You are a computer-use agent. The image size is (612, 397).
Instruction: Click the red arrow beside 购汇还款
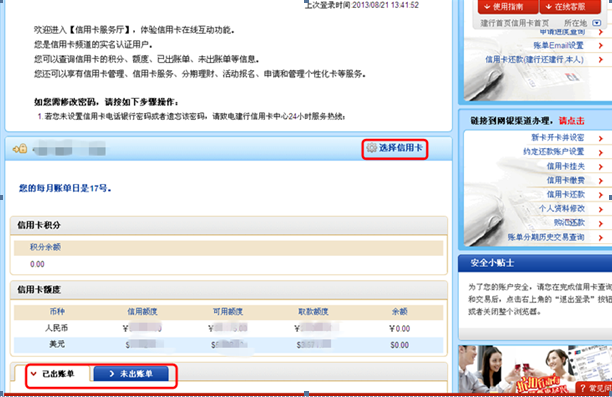point(601,223)
